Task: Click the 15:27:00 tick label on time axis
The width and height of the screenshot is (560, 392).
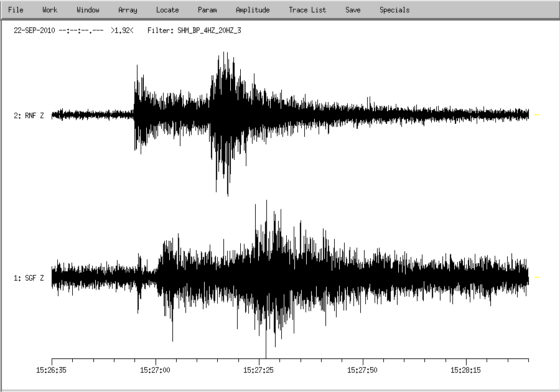Action: 156,370
